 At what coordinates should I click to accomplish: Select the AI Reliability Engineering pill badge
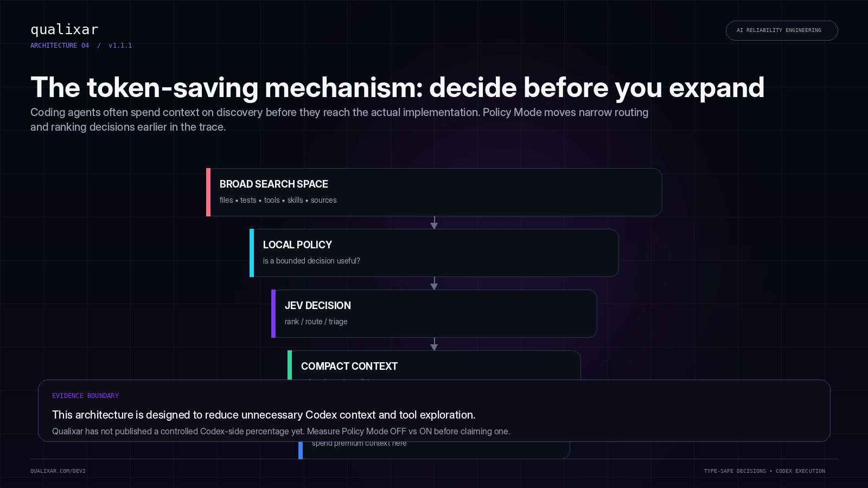click(782, 30)
